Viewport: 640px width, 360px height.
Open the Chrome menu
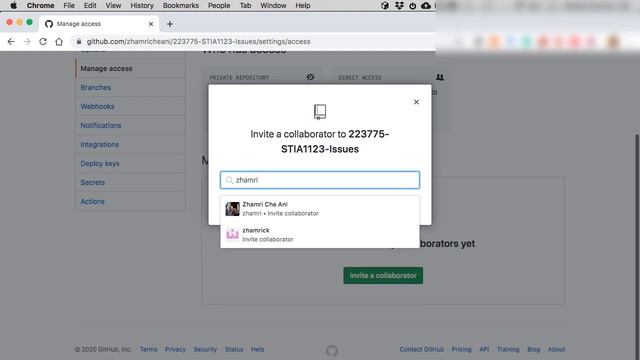tap(40, 6)
